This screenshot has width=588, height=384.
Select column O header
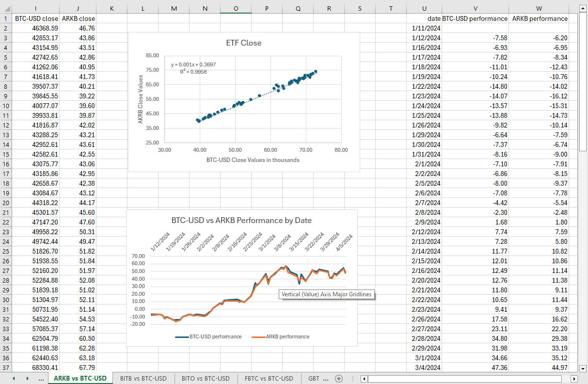coord(236,9)
